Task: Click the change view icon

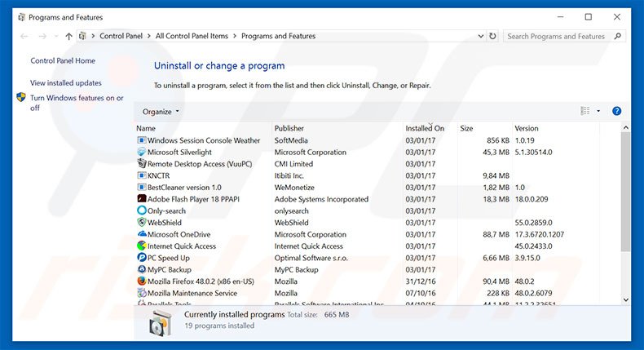Action: point(584,111)
